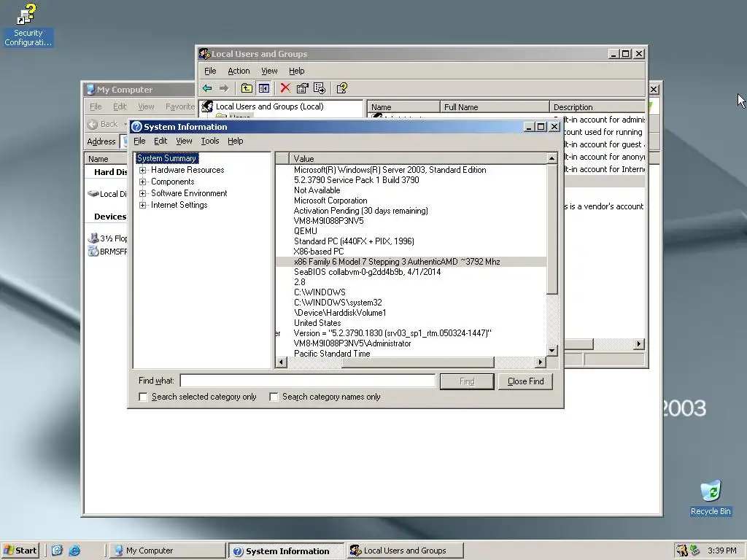This screenshot has height=560, width=747.
Task: Click scroll right arrow in Local Users window
Action: (639, 344)
